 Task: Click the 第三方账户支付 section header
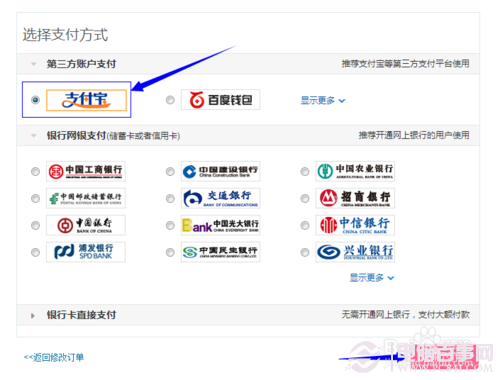(x=248, y=64)
